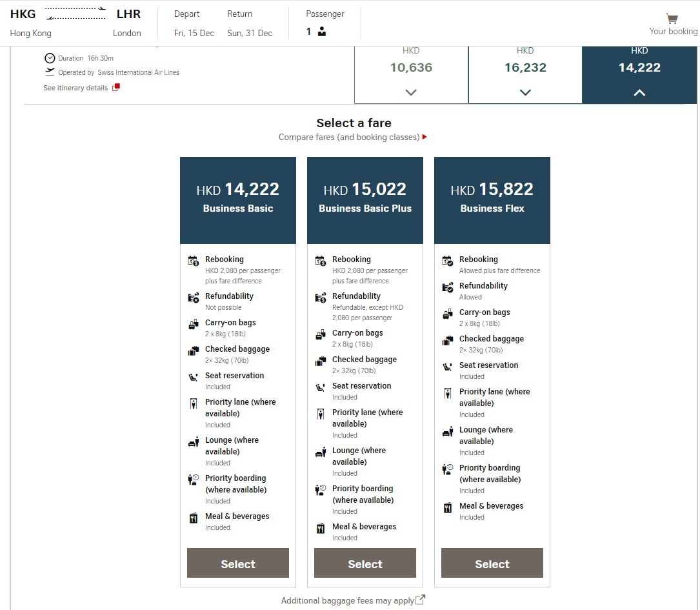Screen dimensions: 700x610
Task: Open Compare fares and booking classes link
Action: pyautogui.click(x=352, y=137)
